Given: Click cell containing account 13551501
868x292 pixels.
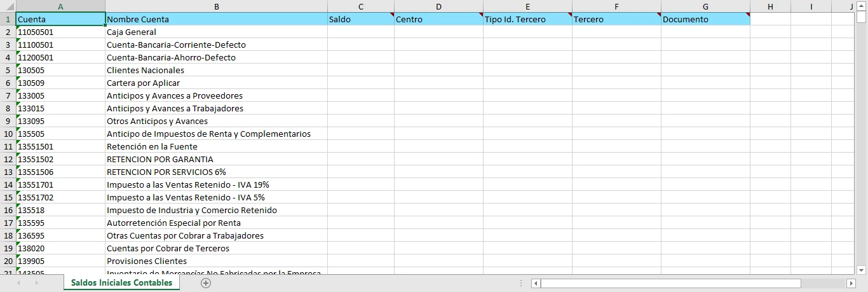Looking at the screenshot, I should 60,146.
